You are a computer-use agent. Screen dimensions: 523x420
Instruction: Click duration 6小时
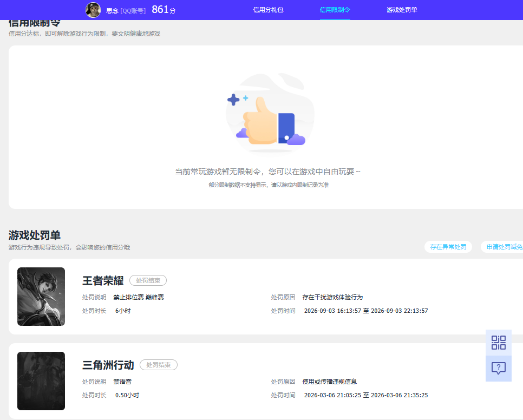pyautogui.click(x=123, y=311)
